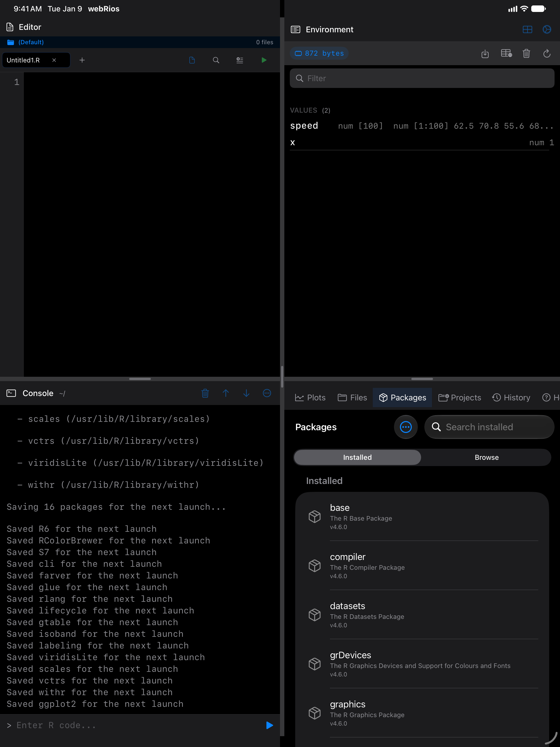The image size is (560, 747).
Task: Click the 872 bytes memory badge
Action: pos(319,53)
